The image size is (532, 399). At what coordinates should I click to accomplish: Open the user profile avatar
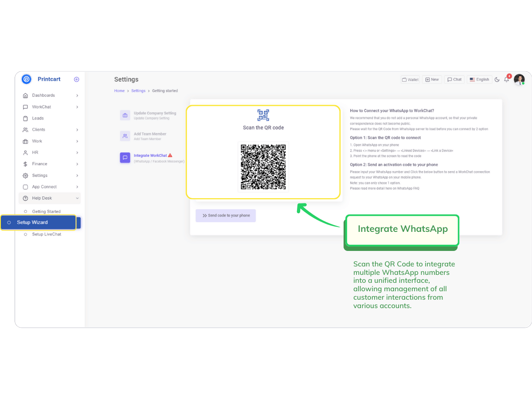[519, 80]
